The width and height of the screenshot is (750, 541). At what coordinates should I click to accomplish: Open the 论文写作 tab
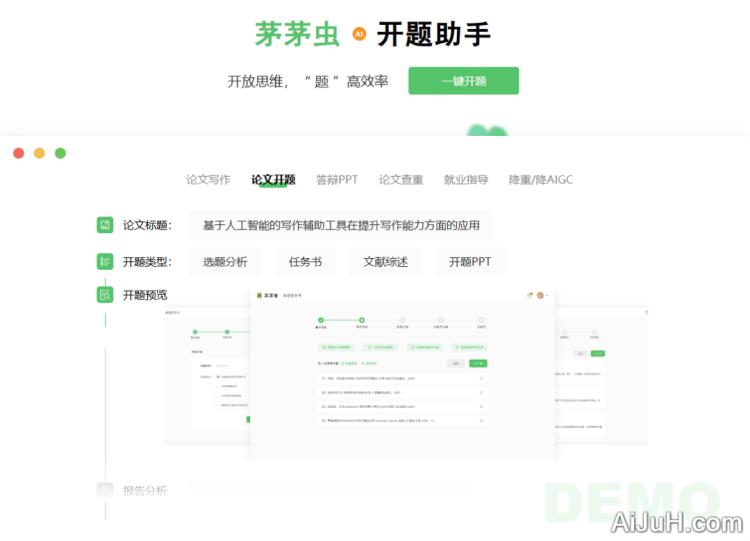[x=208, y=180]
